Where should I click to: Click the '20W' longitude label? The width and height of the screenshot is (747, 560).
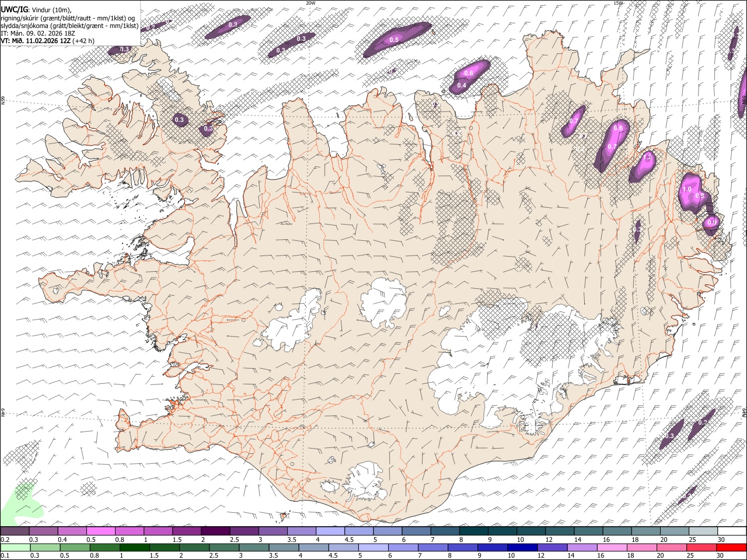[310, 3]
